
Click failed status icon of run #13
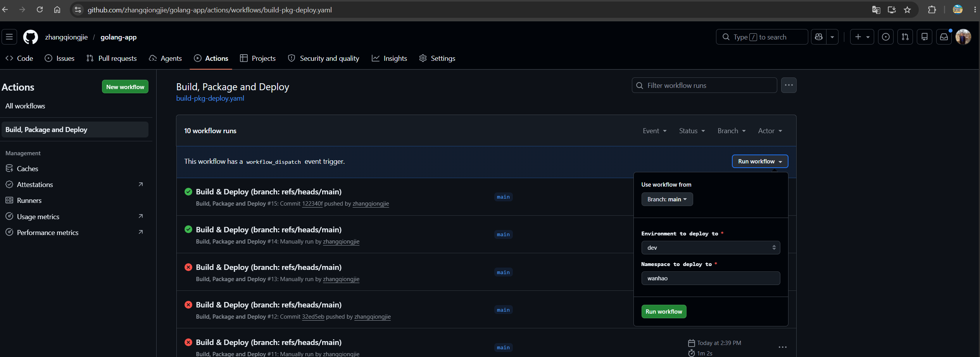click(188, 267)
